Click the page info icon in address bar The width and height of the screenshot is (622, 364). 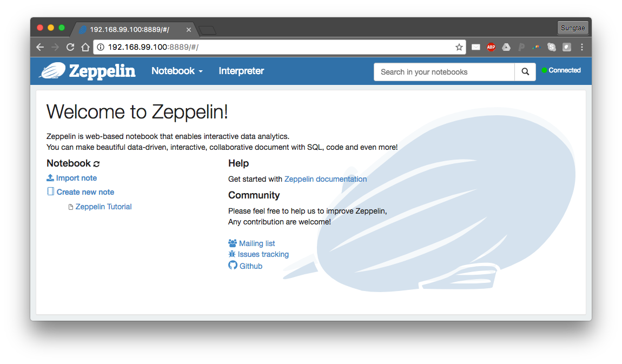[x=101, y=47]
